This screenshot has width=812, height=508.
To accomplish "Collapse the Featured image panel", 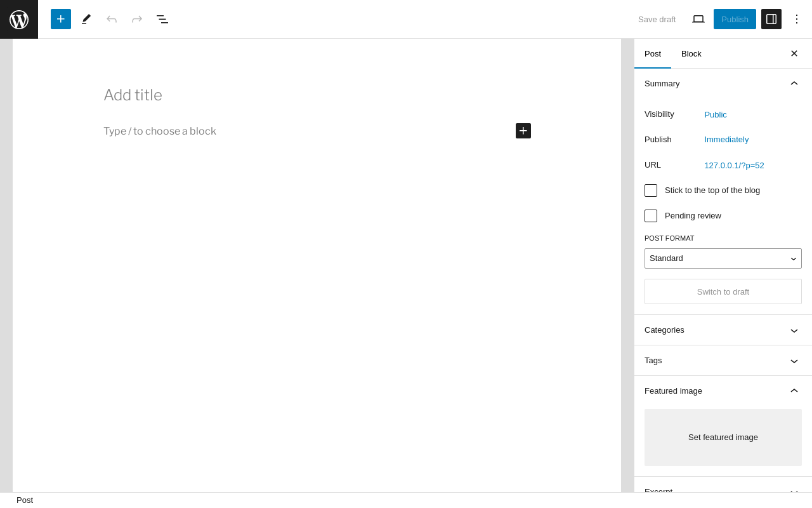I will (723, 391).
